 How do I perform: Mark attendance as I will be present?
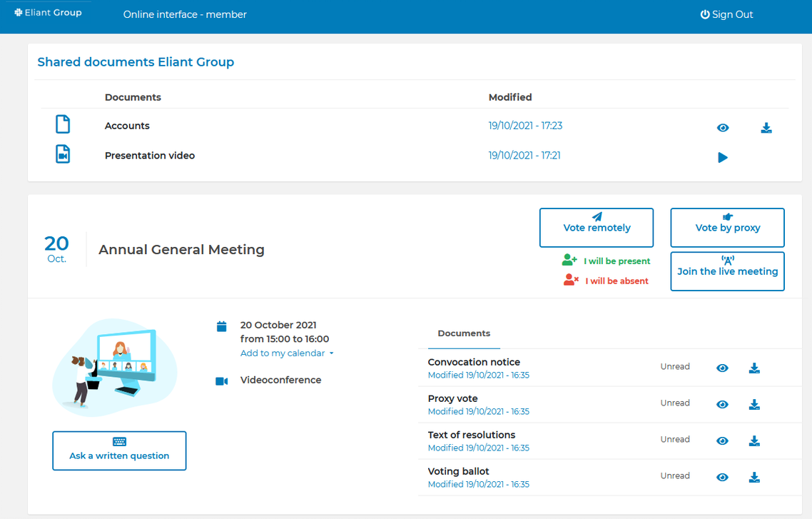607,261
